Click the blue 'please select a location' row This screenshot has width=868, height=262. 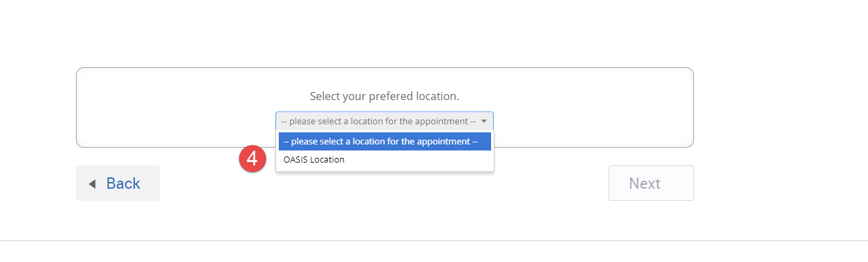pos(385,142)
